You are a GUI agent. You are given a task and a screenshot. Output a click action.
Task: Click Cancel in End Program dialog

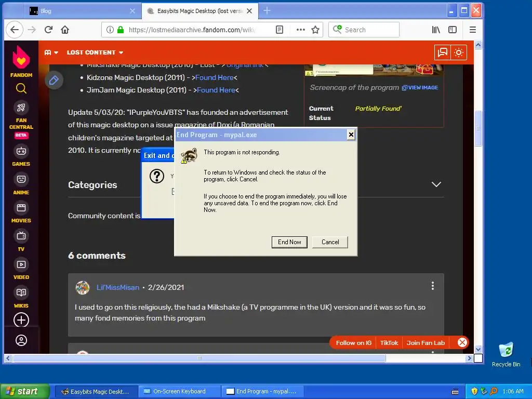click(330, 242)
